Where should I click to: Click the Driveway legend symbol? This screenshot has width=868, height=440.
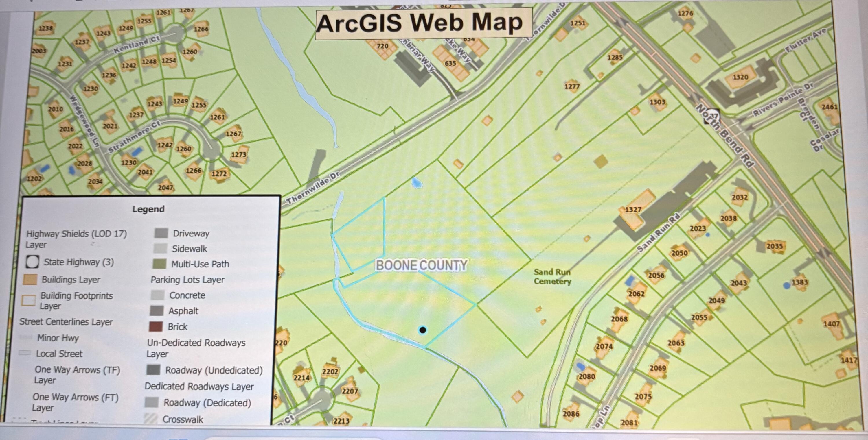(x=161, y=233)
